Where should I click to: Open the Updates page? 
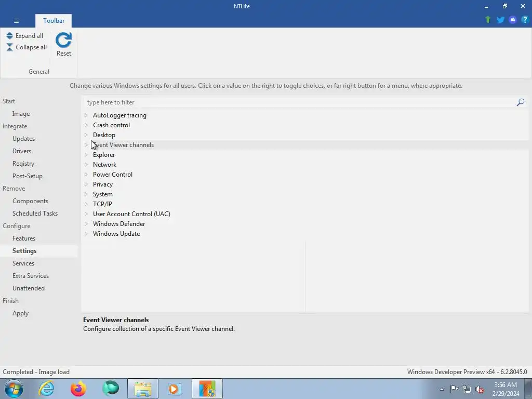coord(24,138)
